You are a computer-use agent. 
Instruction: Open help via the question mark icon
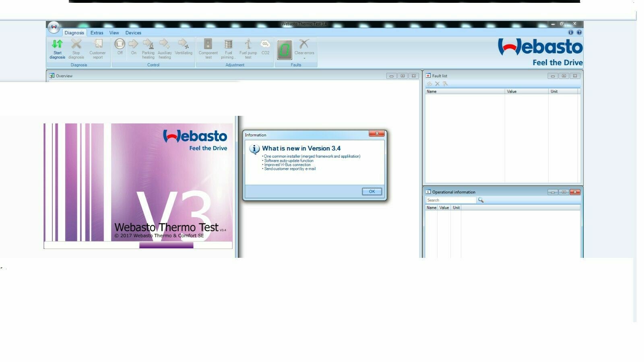point(579,32)
